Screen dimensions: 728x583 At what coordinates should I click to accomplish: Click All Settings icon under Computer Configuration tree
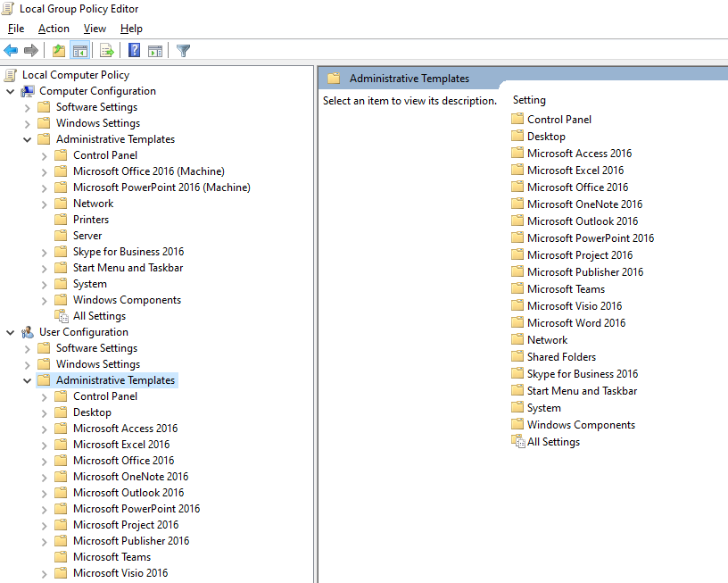[x=61, y=316]
